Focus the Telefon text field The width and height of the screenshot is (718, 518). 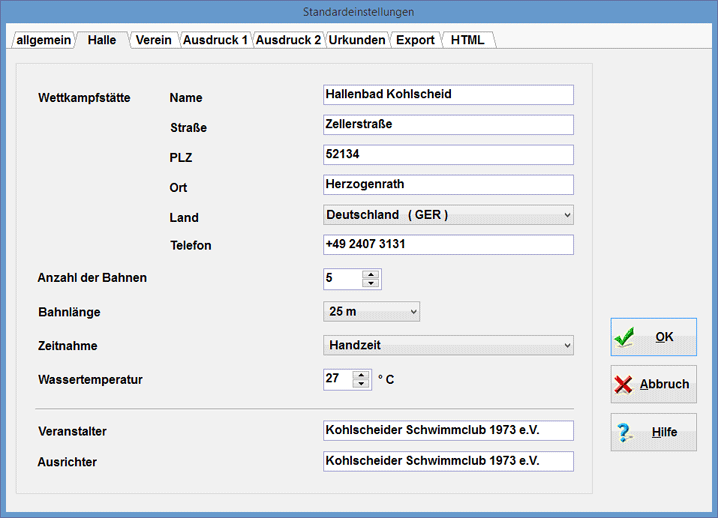click(448, 245)
